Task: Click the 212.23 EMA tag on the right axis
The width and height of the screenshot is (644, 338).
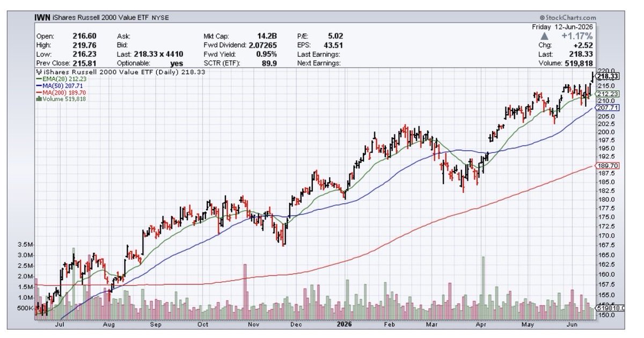Action: [608, 94]
